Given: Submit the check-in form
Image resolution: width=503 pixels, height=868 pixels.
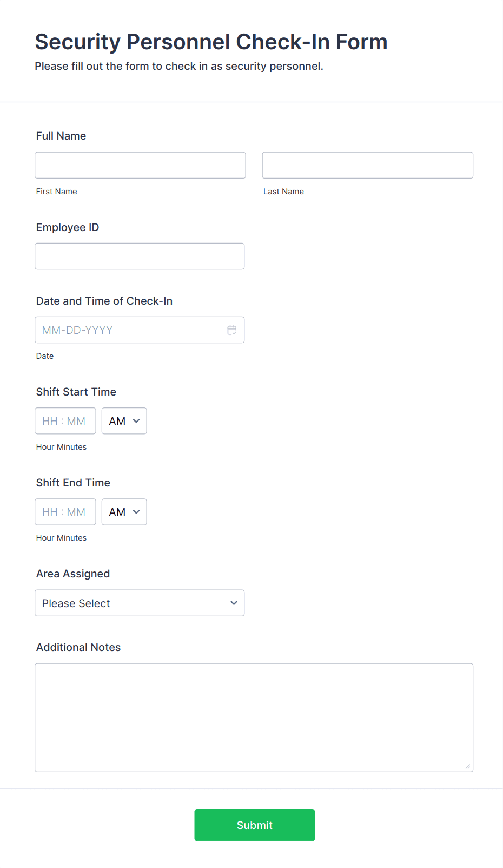Looking at the screenshot, I should point(255,825).
